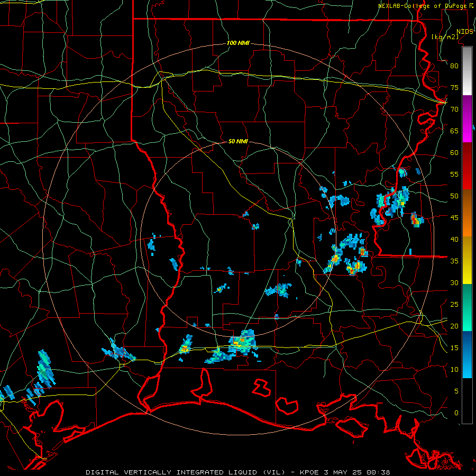Click the red segment of the color bar
The image size is (476, 476).
click(x=467, y=166)
